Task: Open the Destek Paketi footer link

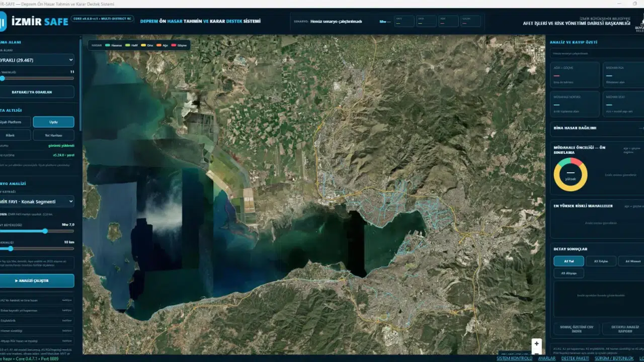Action: [576, 358]
